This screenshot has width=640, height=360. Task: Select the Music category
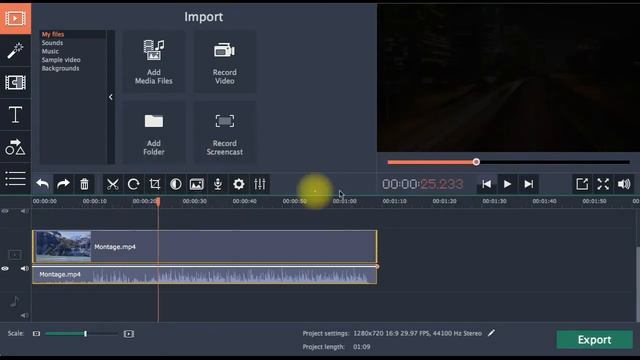click(50, 51)
